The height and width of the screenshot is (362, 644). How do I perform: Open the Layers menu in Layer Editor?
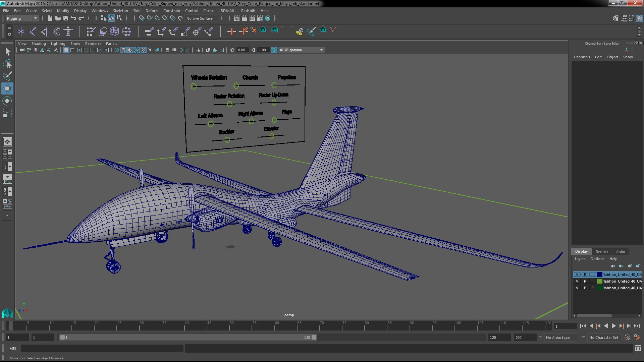pyautogui.click(x=580, y=259)
